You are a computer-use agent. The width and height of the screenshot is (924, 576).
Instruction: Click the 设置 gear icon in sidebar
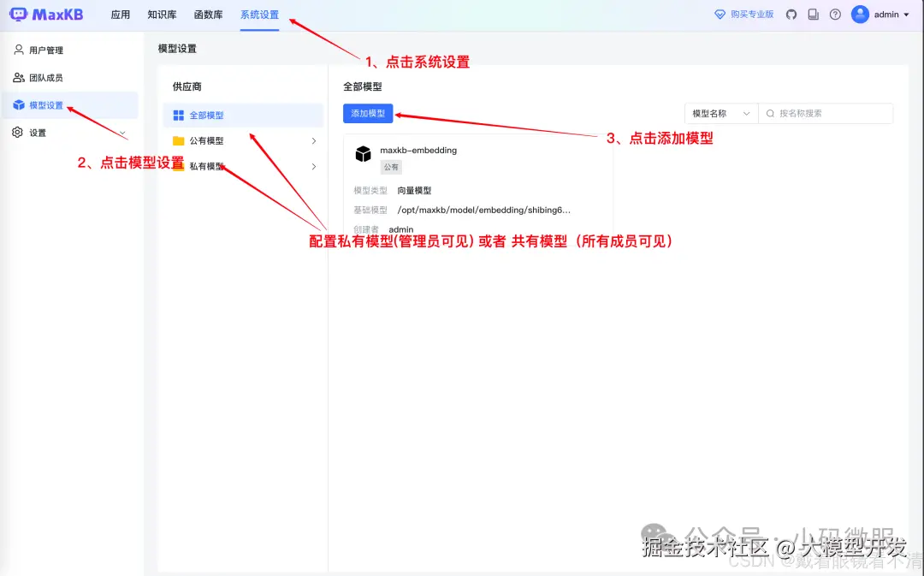point(19,133)
